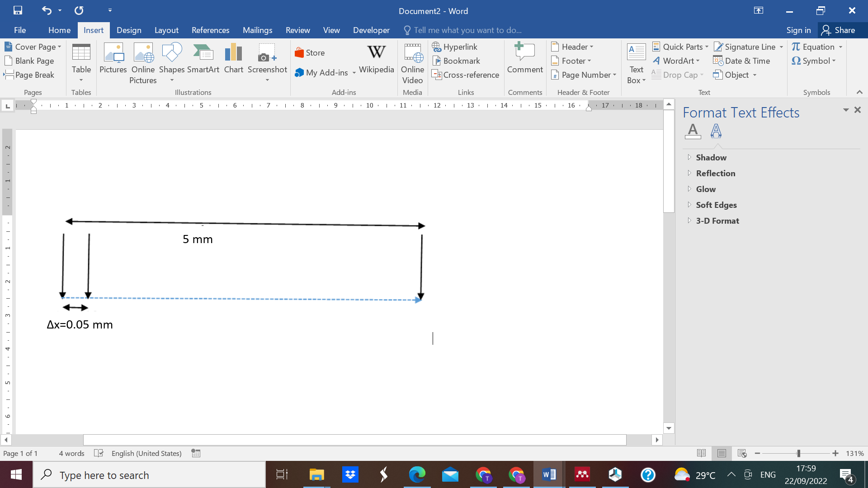The width and height of the screenshot is (868, 488).
Task: Click the Save icon in title bar
Action: point(18,10)
